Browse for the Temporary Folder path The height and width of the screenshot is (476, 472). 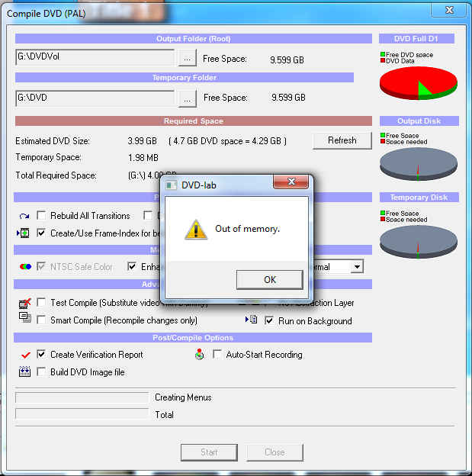pyautogui.click(x=188, y=98)
